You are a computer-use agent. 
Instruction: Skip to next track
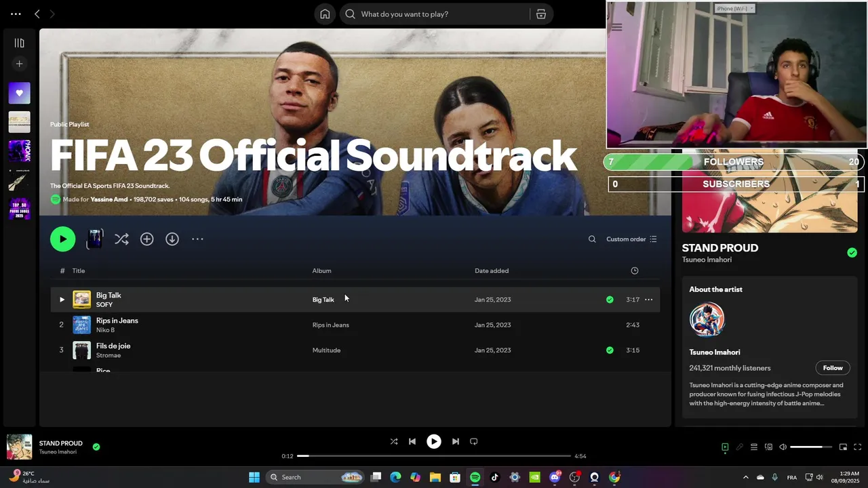pyautogui.click(x=456, y=441)
